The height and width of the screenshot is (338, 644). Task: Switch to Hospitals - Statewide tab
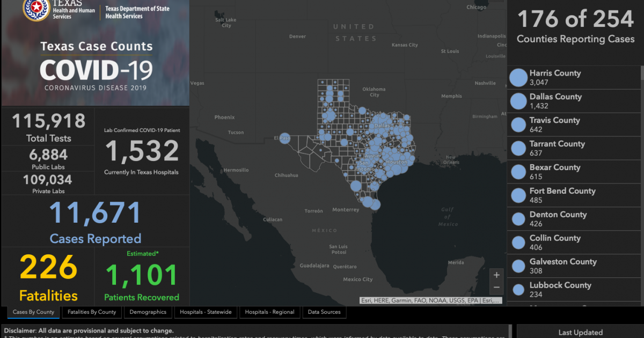[x=205, y=312]
